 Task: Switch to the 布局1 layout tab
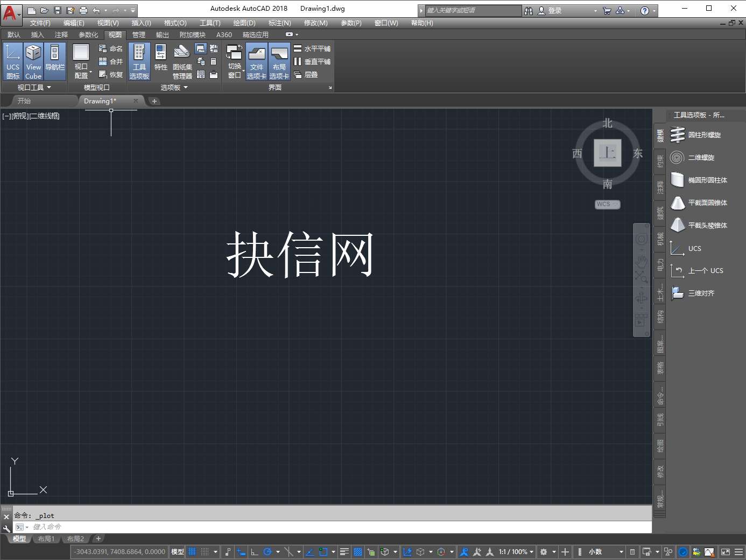tap(46, 538)
